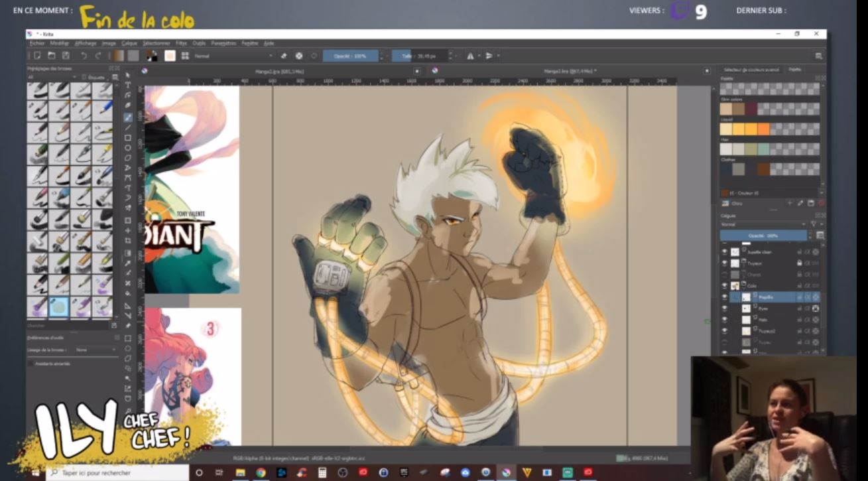
Task: Open the Filtre menu
Action: (x=181, y=42)
